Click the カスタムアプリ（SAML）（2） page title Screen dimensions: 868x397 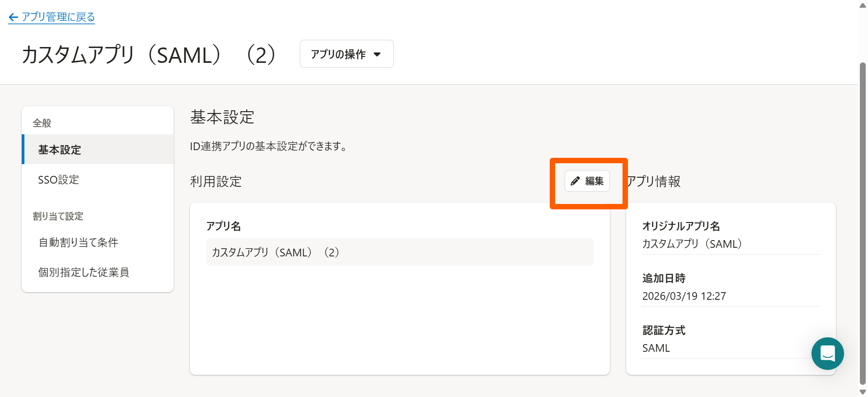click(x=149, y=55)
